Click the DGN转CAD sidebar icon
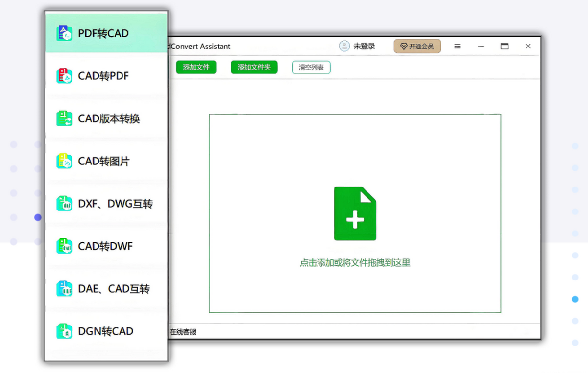This screenshot has width=588, height=373. click(x=64, y=331)
